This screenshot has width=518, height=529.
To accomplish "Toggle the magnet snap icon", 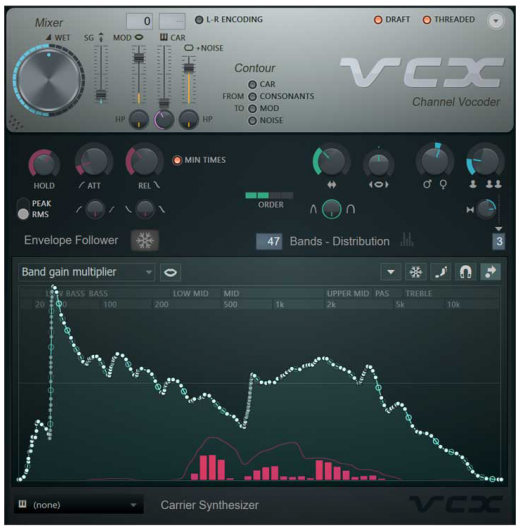I will 465,272.
